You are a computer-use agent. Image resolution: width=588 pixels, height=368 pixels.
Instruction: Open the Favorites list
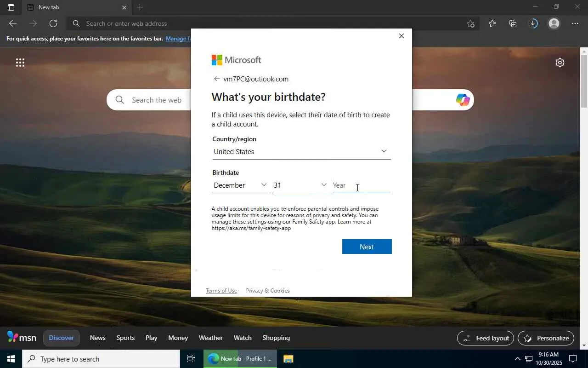pos(492,23)
